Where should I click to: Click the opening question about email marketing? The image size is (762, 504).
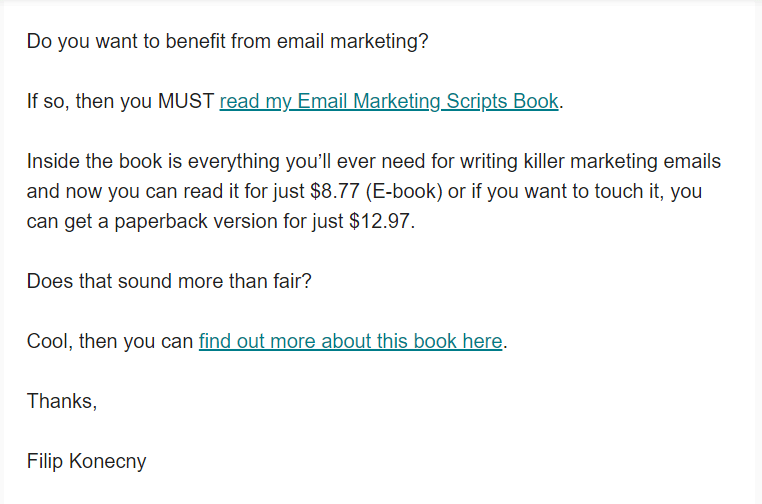tap(227, 41)
